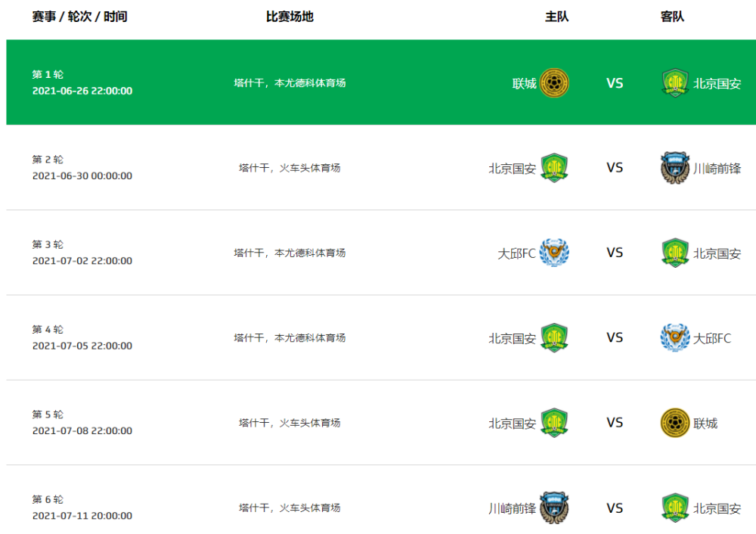
Task: Open the 川崎前锋 team name in round 2
Action: pos(717,169)
